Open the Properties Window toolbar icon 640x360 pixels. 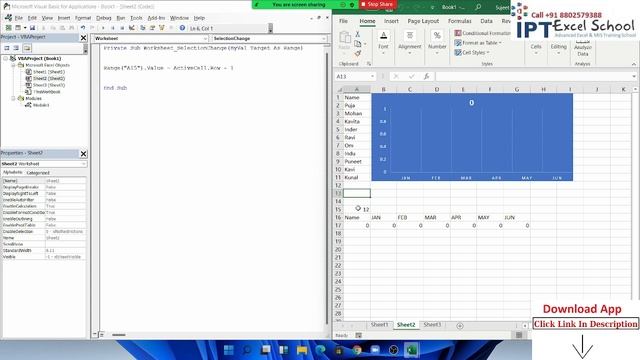pos(152,28)
